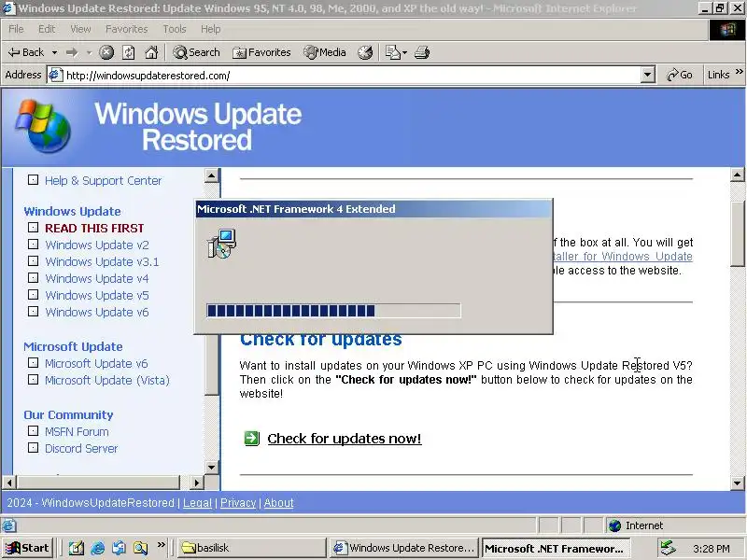Click the page icon in Address bar
Image resolution: width=747 pixels, height=560 pixels.
[x=56, y=76]
